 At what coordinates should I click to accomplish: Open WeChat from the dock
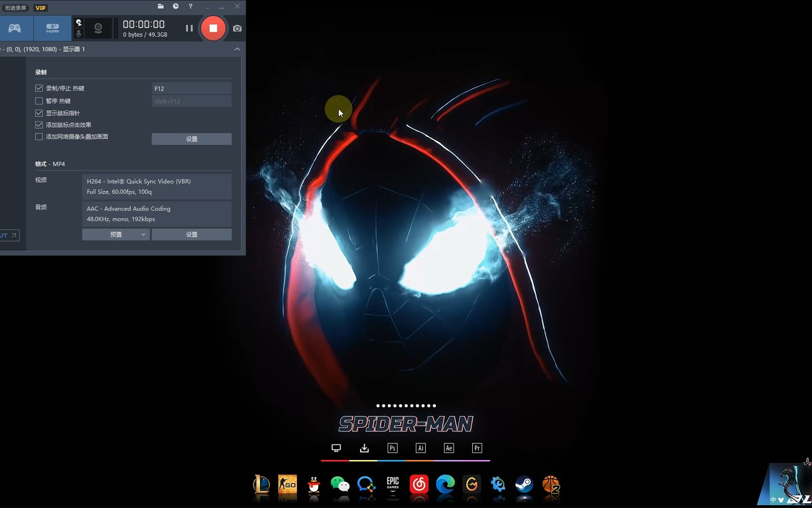pyautogui.click(x=340, y=484)
